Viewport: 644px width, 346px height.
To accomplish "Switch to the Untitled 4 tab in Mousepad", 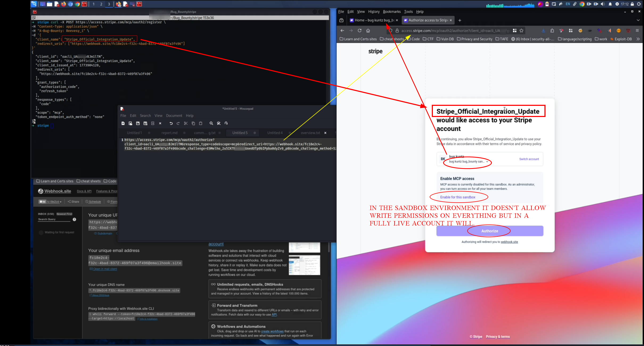I will point(275,133).
